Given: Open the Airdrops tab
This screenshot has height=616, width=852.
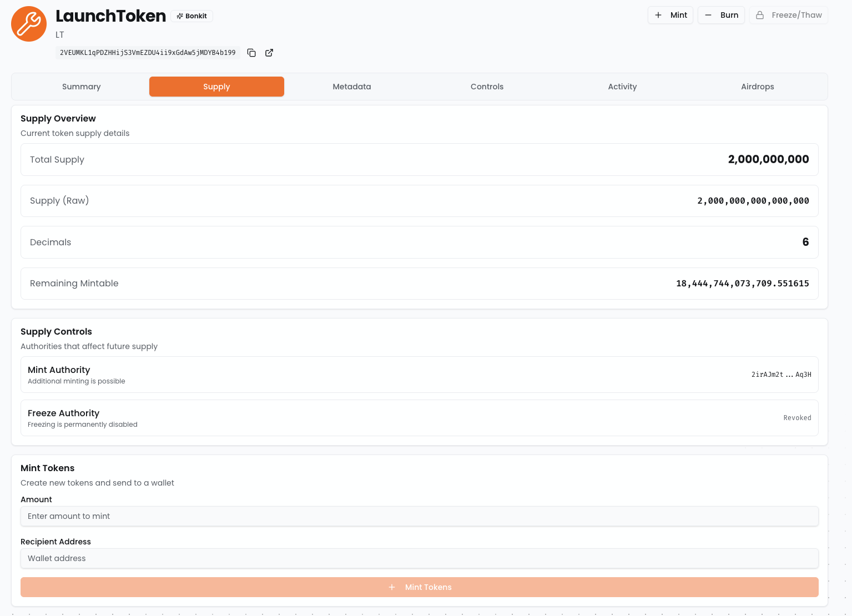Looking at the screenshot, I should point(757,87).
